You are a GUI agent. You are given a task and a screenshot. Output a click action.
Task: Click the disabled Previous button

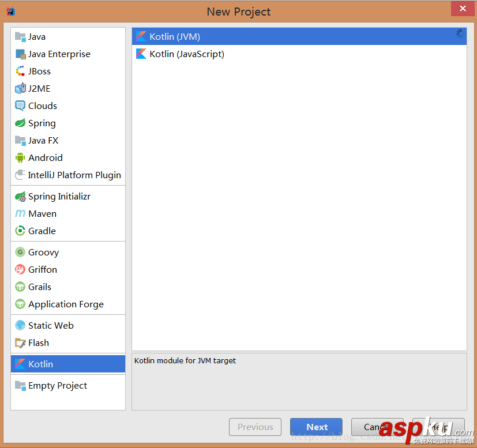256,427
